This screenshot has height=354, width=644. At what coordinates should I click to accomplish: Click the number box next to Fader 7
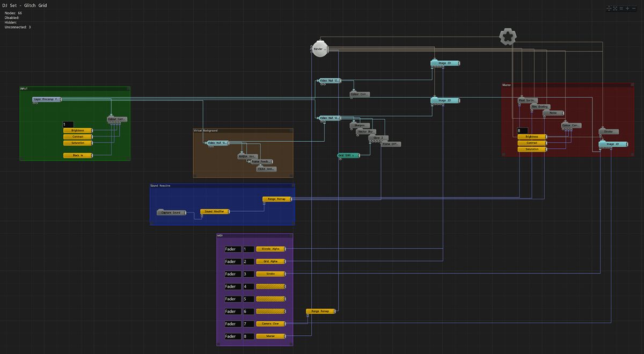pyautogui.click(x=248, y=324)
